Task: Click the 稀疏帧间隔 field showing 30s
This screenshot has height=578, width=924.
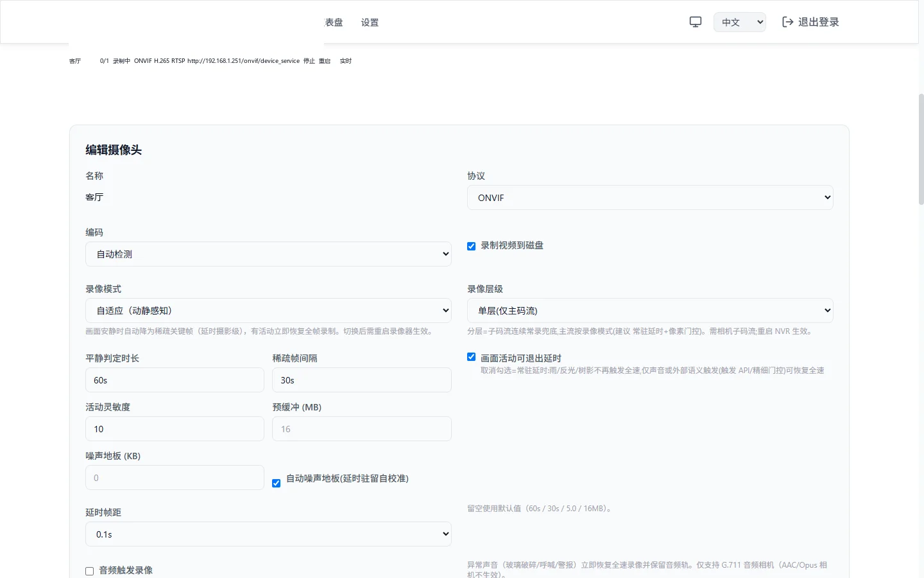Action: point(362,380)
